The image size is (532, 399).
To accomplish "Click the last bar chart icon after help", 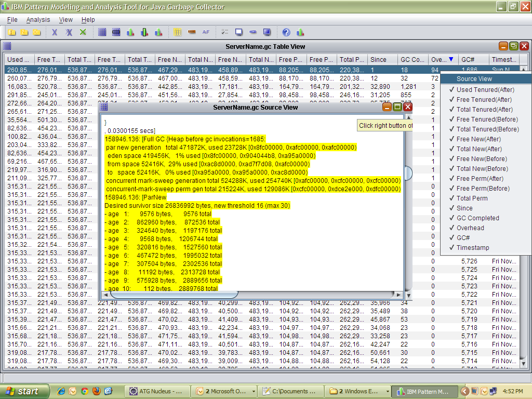I will 300,32.
